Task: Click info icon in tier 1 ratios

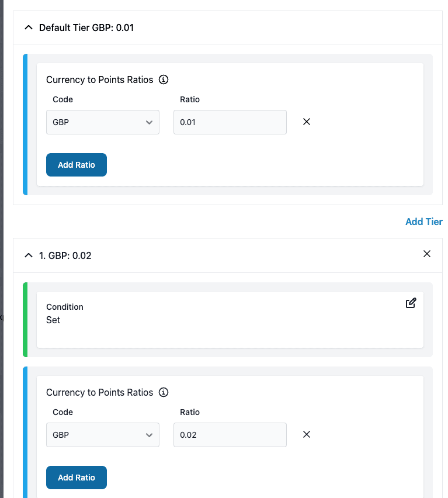Action: click(x=164, y=392)
